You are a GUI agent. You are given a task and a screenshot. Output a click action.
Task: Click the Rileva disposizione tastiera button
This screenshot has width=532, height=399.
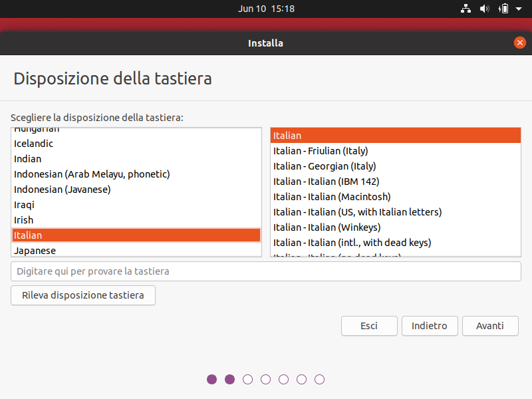82,295
